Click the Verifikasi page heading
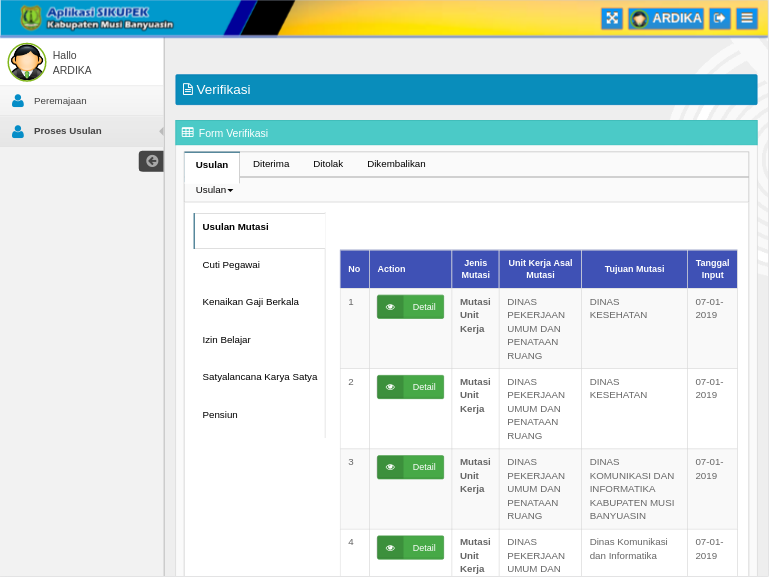The image size is (769, 577). 223,90
